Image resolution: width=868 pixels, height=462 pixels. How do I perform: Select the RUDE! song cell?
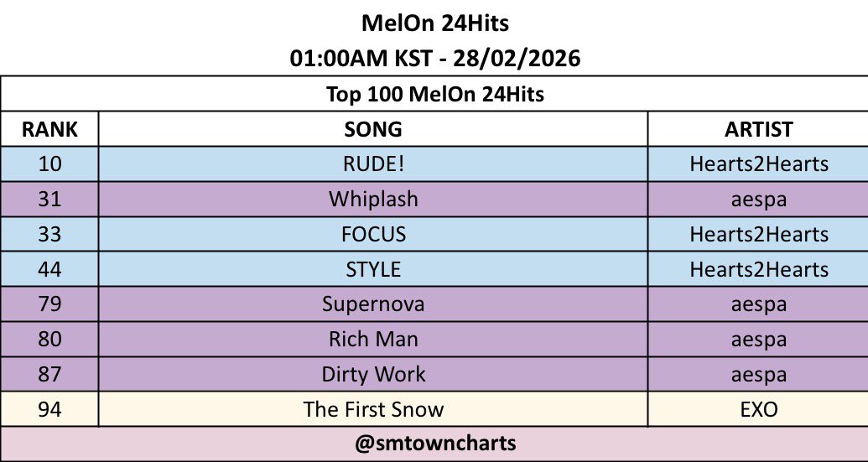373,164
